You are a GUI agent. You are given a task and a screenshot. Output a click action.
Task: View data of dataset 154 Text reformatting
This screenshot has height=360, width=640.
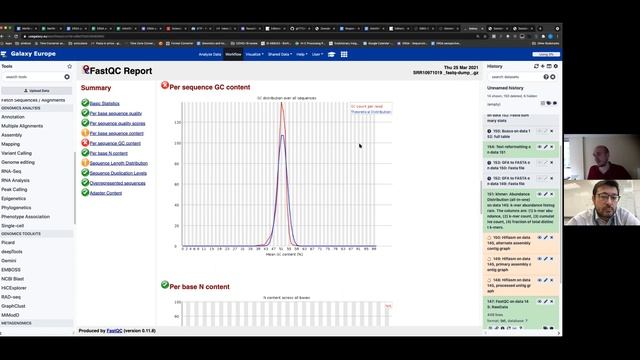coord(540,147)
